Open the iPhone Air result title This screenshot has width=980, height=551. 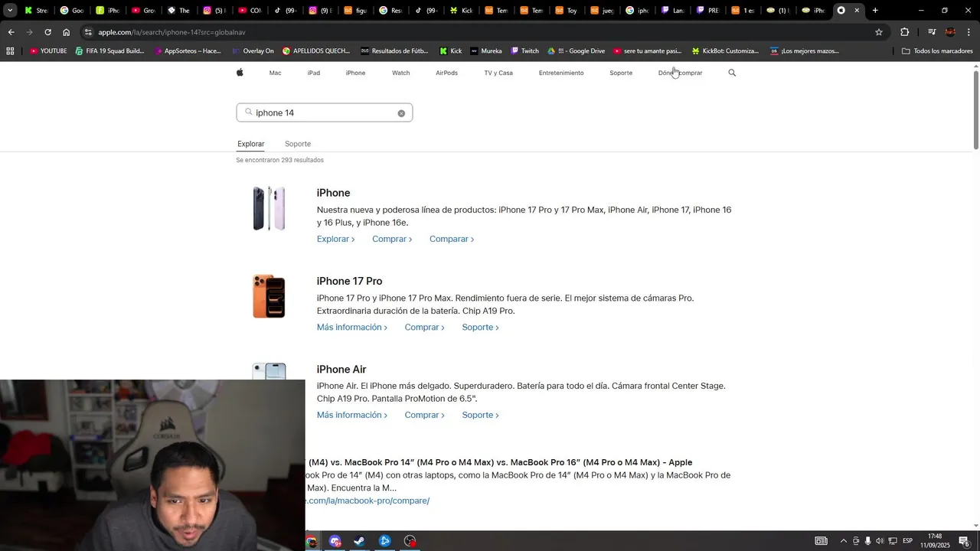(x=341, y=369)
